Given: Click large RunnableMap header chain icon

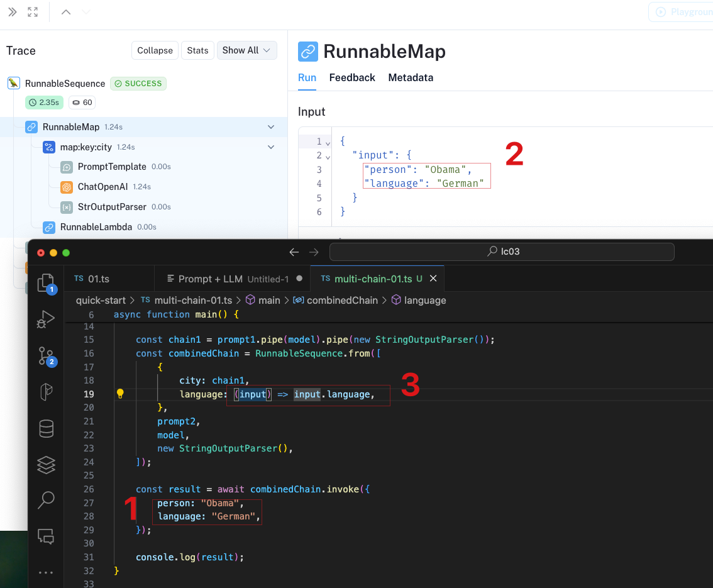Looking at the screenshot, I should pos(308,52).
